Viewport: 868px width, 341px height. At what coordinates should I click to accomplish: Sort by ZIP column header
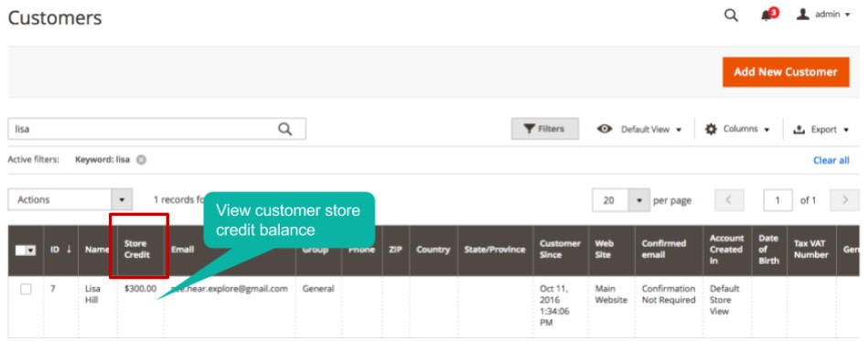(395, 250)
